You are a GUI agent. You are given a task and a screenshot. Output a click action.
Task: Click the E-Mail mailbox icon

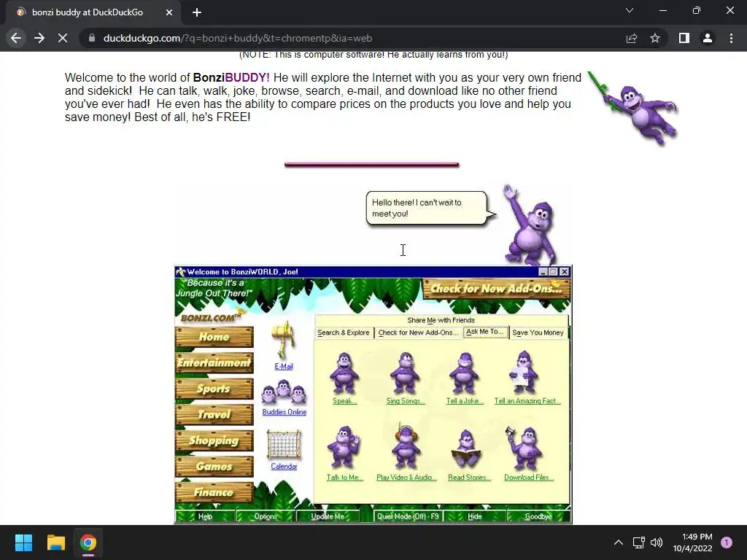(284, 340)
